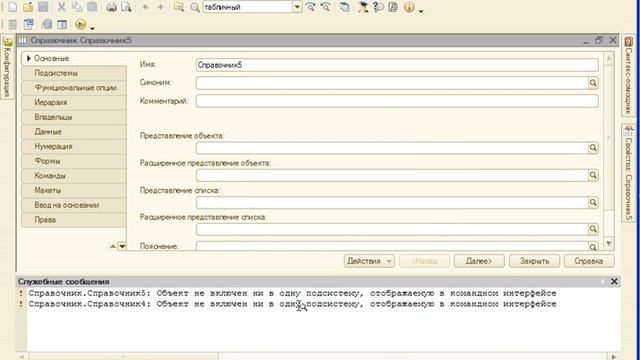Open the Функциональные опции section
The width and height of the screenshot is (640, 360).
tap(74, 88)
